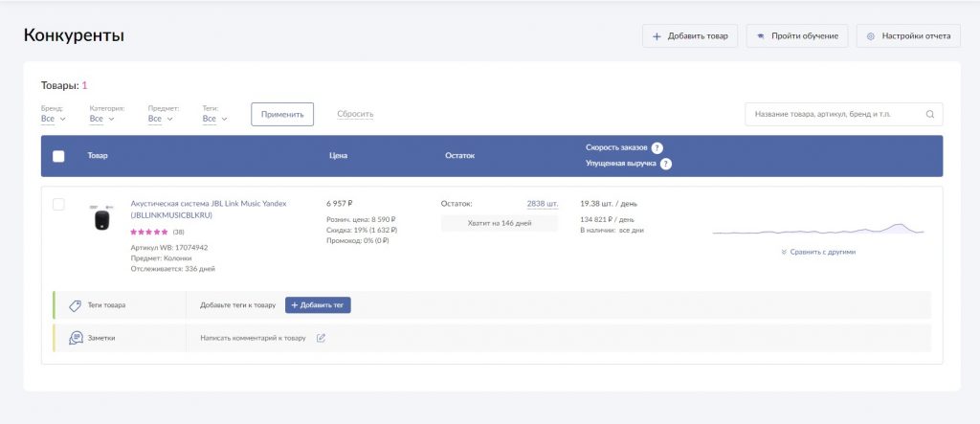This screenshot has height=424, width=980.
Task: Open the Категория filter dropdown
Action: (101, 119)
